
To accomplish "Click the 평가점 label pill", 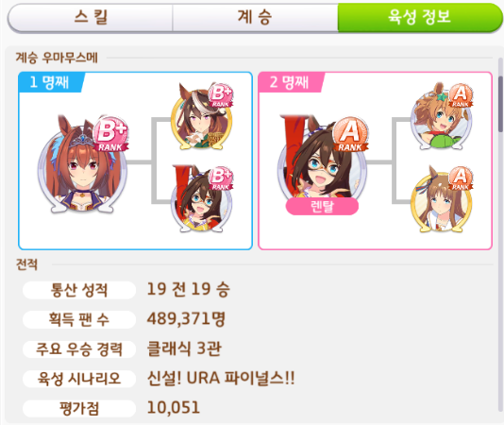I will point(79,409).
